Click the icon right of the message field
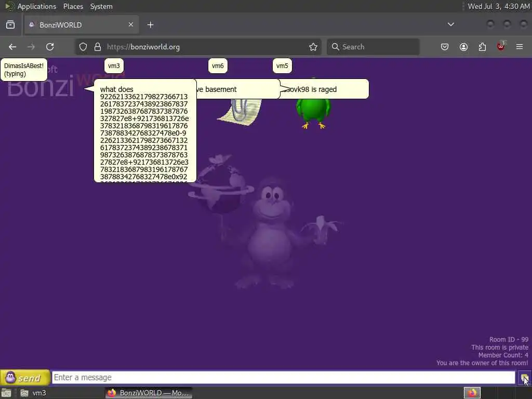Image resolution: width=532 pixels, height=399 pixels. point(524,378)
